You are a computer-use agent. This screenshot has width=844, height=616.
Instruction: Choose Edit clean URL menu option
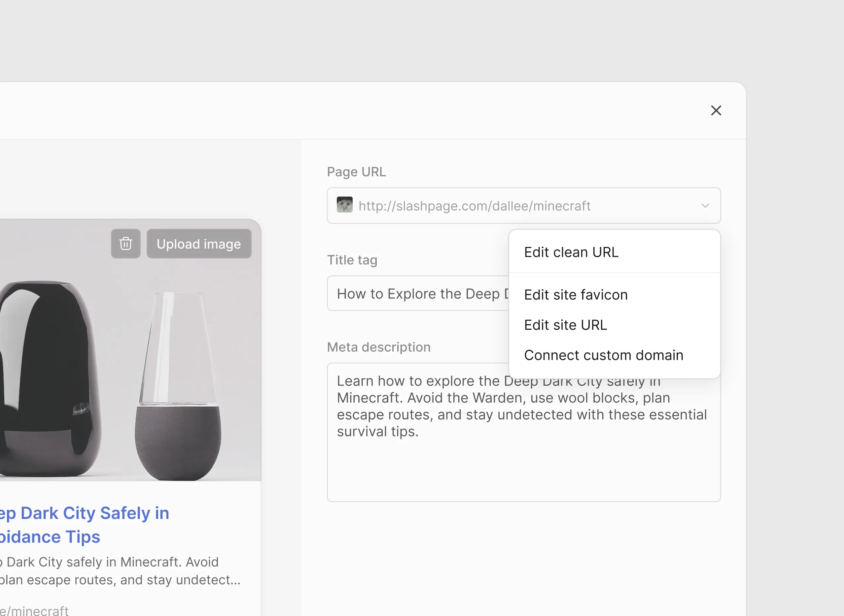pos(571,253)
